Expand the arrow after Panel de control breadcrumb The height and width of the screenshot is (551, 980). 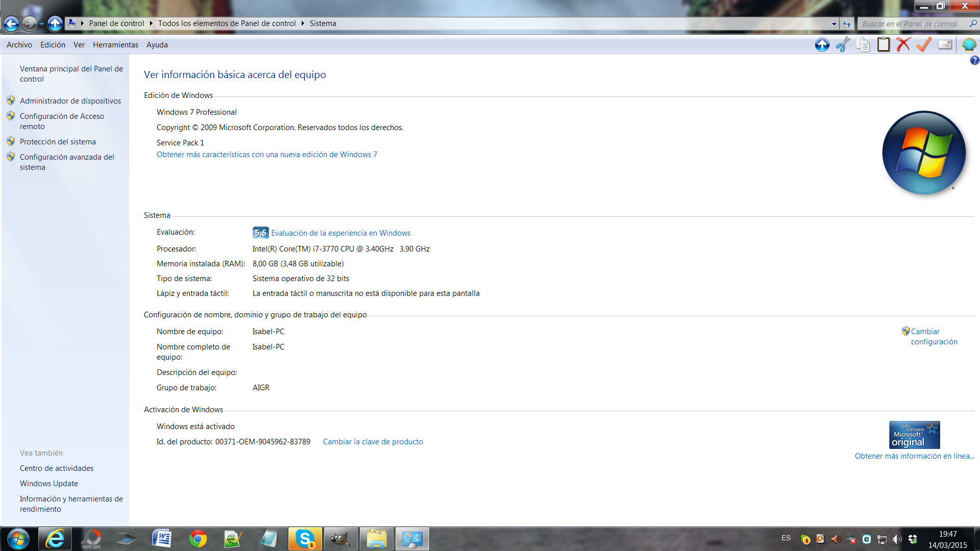pos(151,23)
